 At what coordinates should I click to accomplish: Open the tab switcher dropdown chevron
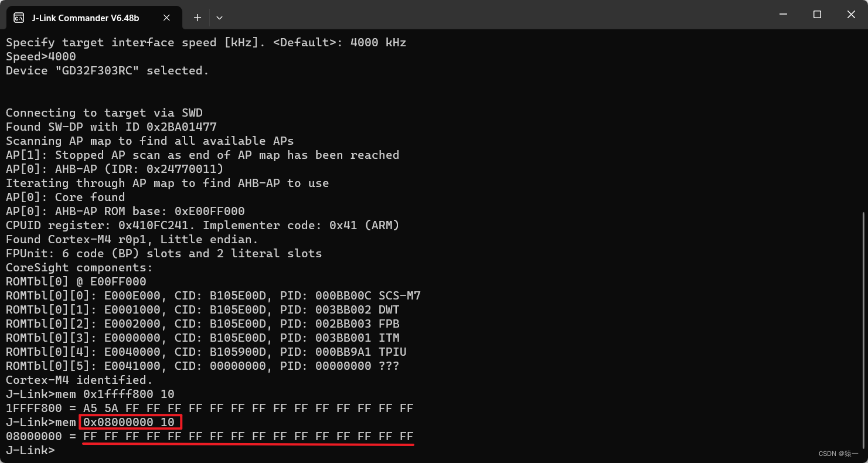tap(219, 18)
